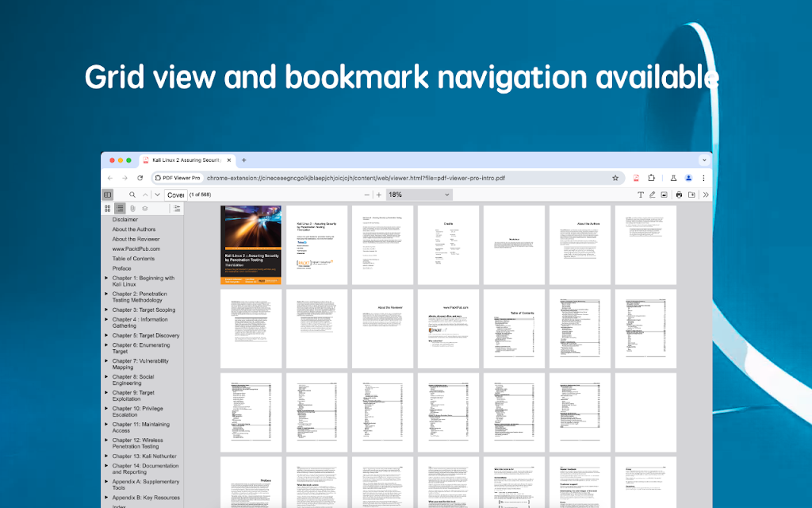812x508 pixels.
Task: Click the zoom out minus button
Action: pos(367,194)
